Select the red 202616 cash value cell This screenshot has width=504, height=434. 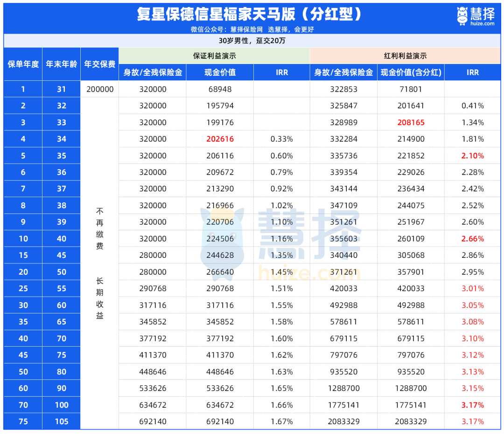220,139
